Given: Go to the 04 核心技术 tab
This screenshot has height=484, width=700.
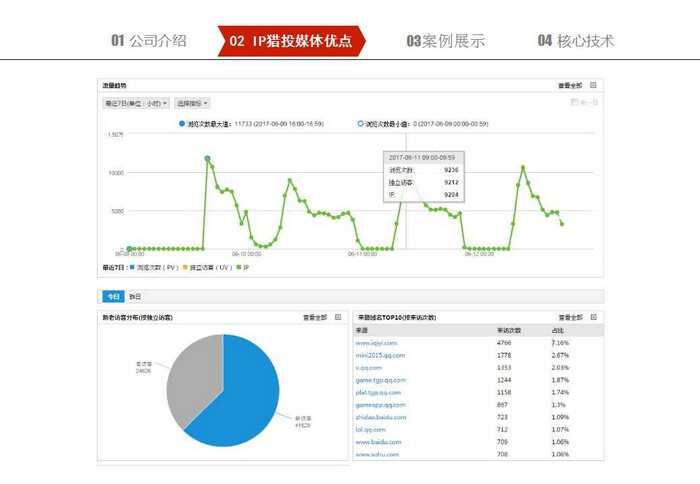Looking at the screenshot, I should click(576, 41).
